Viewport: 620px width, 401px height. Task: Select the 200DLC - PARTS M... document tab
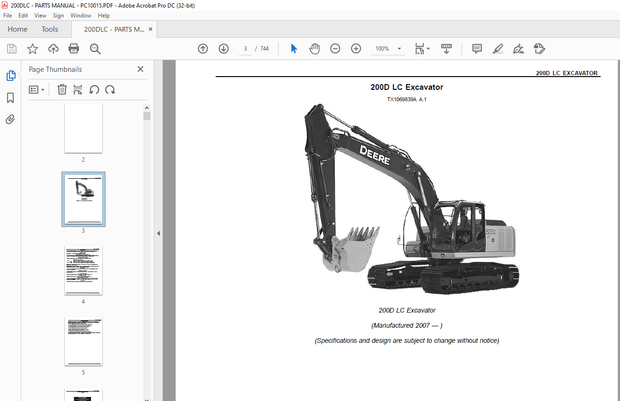tap(114, 29)
